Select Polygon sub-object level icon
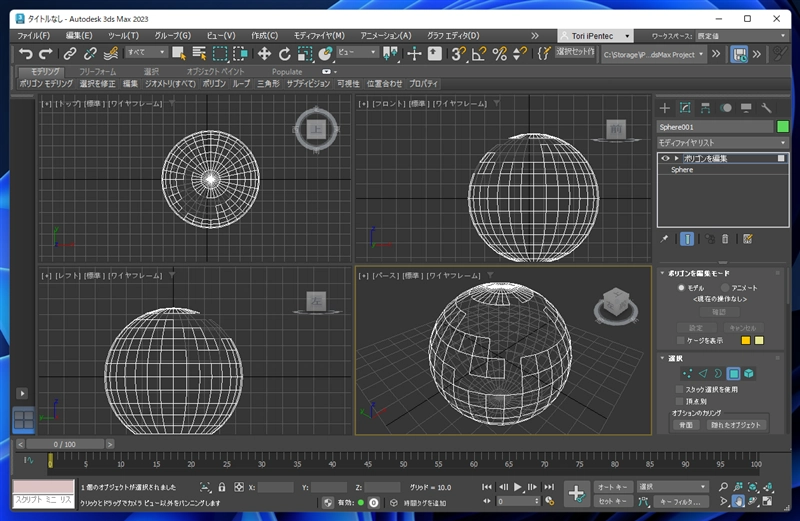Screen dimensions: 800x521 pyautogui.click(x=733, y=374)
